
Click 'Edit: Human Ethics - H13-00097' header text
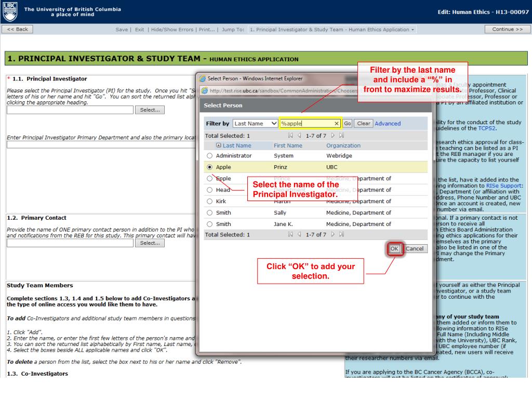[483, 12]
